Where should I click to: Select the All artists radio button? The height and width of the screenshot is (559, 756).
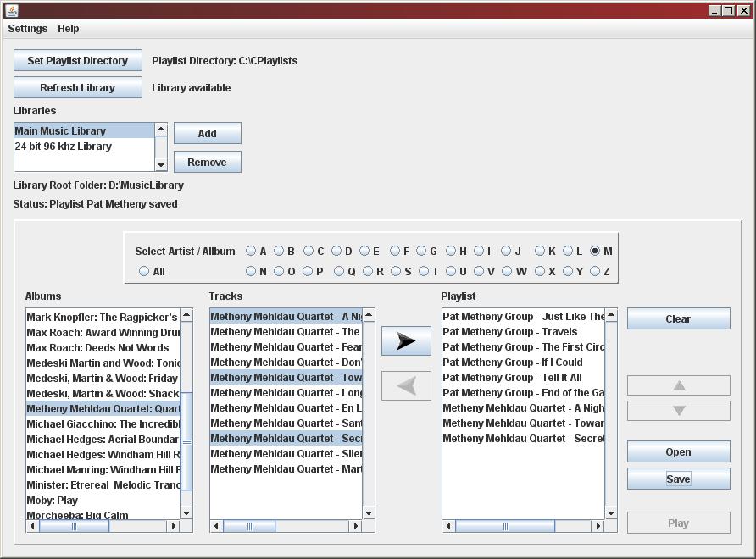144,271
